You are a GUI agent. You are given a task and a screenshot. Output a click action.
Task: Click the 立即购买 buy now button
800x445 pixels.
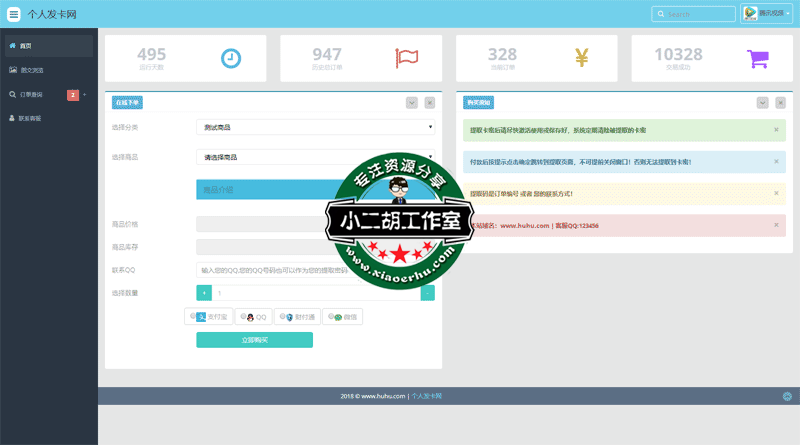pyautogui.click(x=254, y=340)
